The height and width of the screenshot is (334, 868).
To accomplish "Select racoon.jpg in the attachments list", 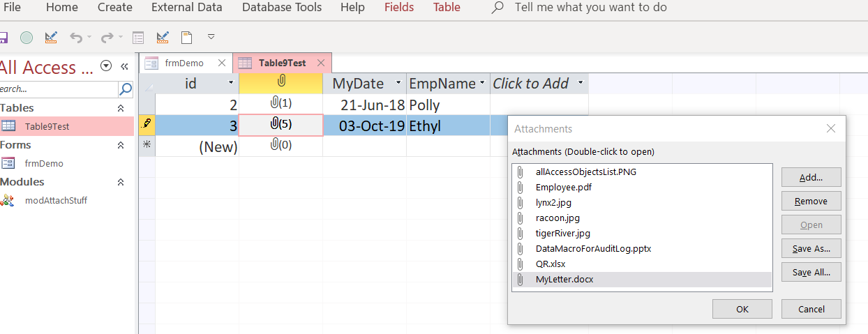I will 642,218.
